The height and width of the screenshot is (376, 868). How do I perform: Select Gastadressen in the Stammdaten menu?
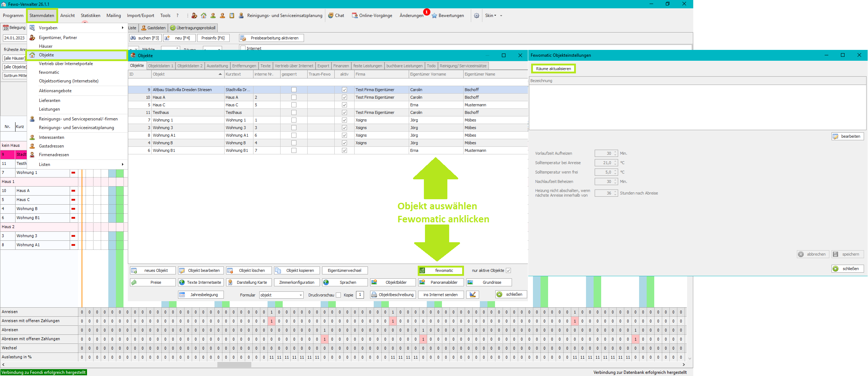pos(51,146)
